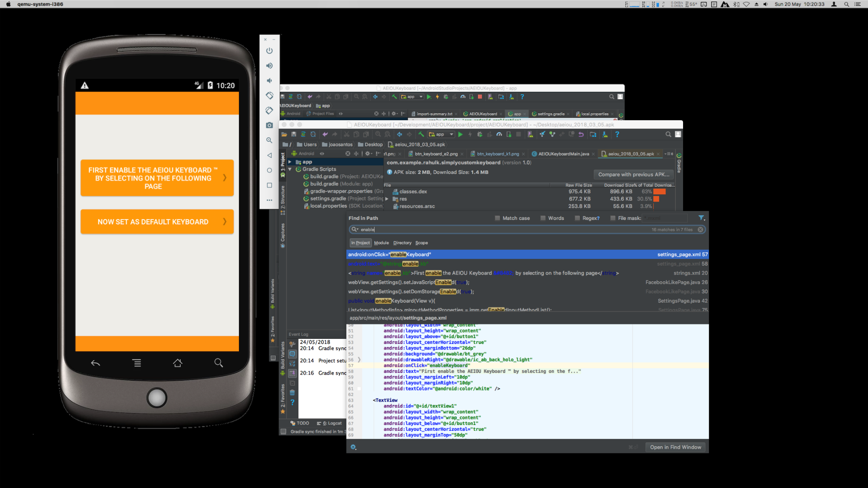Collapse the Gradle Scripts node

(x=290, y=169)
